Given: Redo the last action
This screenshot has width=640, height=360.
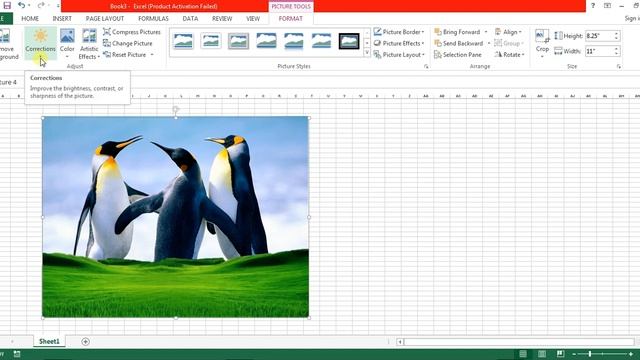Looking at the screenshot, I should [x=41, y=6].
